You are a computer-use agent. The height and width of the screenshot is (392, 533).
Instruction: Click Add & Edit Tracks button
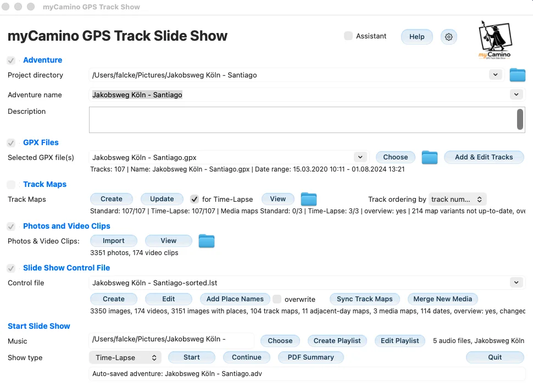[484, 157]
